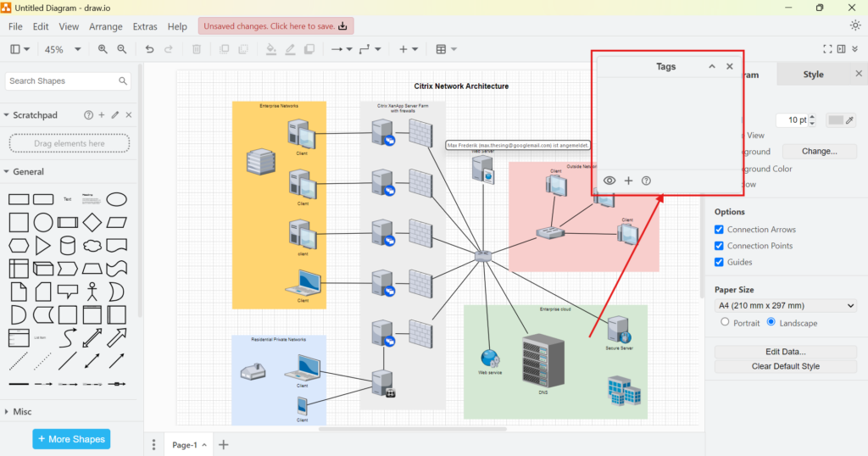
Task: Select the Portrait orientation
Action: coord(725,322)
